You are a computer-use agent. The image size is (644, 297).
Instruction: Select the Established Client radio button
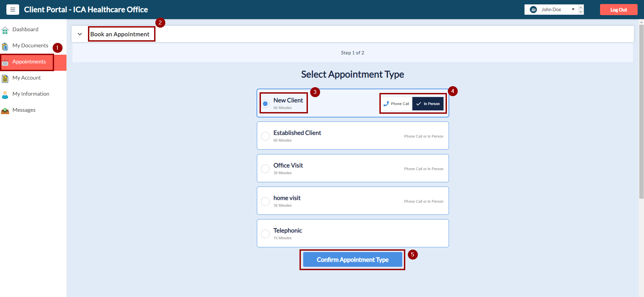(x=265, y=136)
